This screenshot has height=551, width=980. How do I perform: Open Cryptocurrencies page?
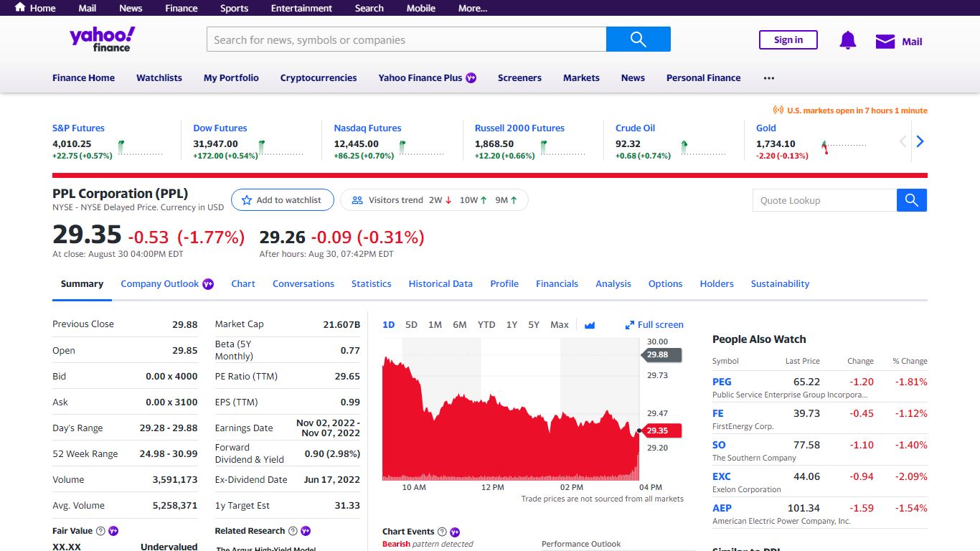(319, 77)
